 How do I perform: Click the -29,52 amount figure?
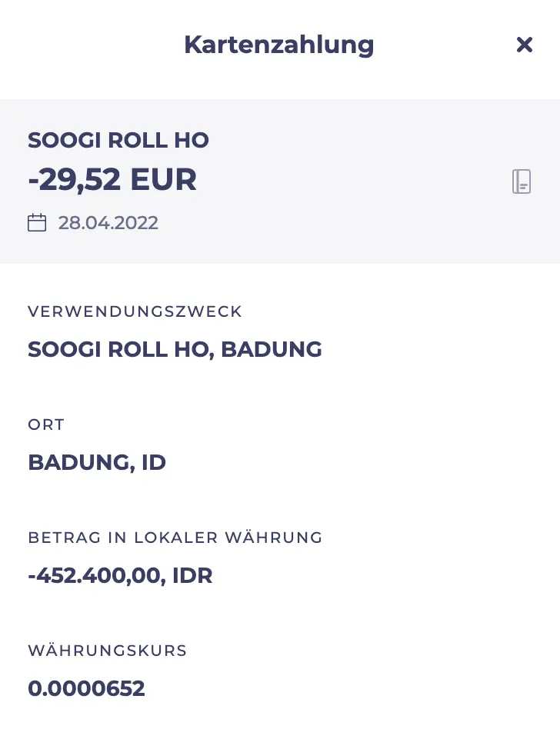[x=74, y=179]
